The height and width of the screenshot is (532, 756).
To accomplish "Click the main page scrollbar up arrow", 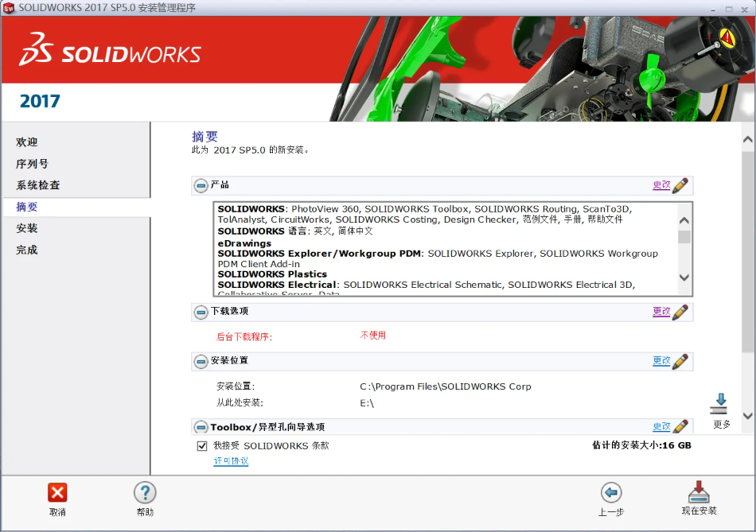I will [x=748, y=140].
